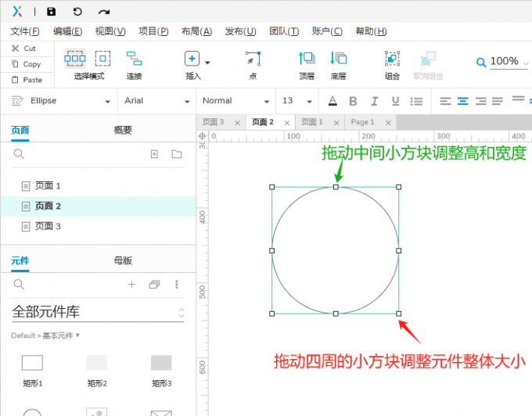532x416 pixels.
Task: Click the Axure logo icon
Action: click(17, 11)
